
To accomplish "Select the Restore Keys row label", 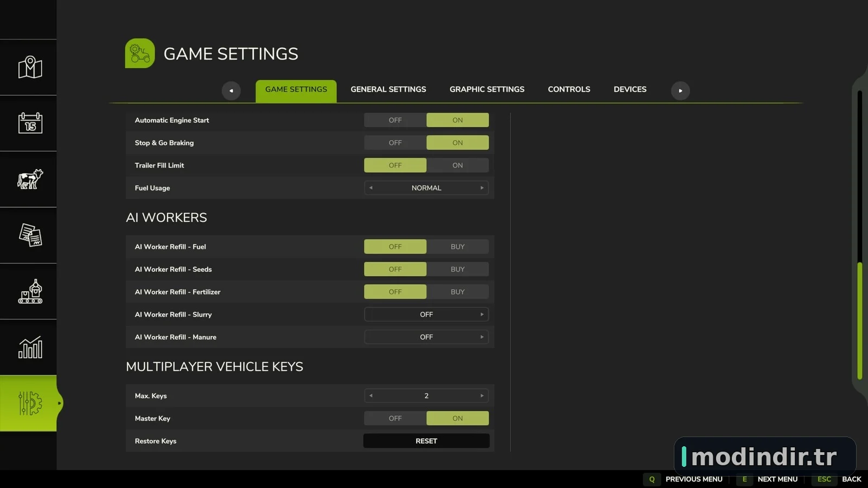I will pyautogui.click(x=155, y=441).
